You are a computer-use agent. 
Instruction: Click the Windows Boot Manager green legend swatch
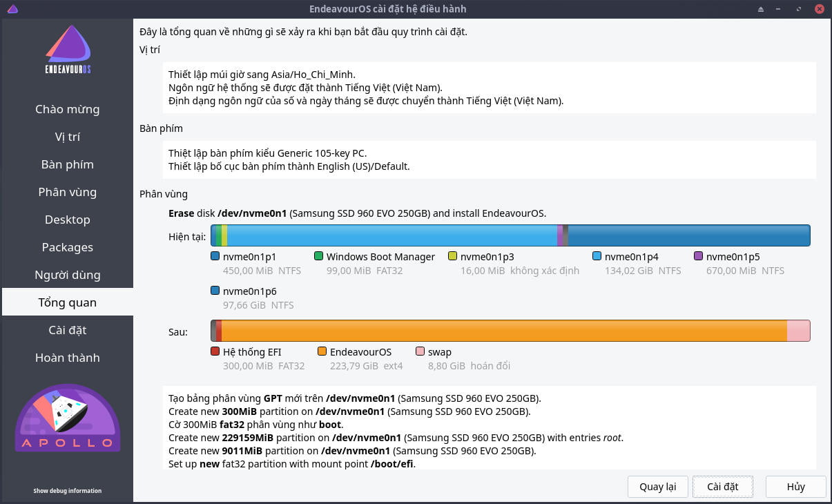click(318, 256)
